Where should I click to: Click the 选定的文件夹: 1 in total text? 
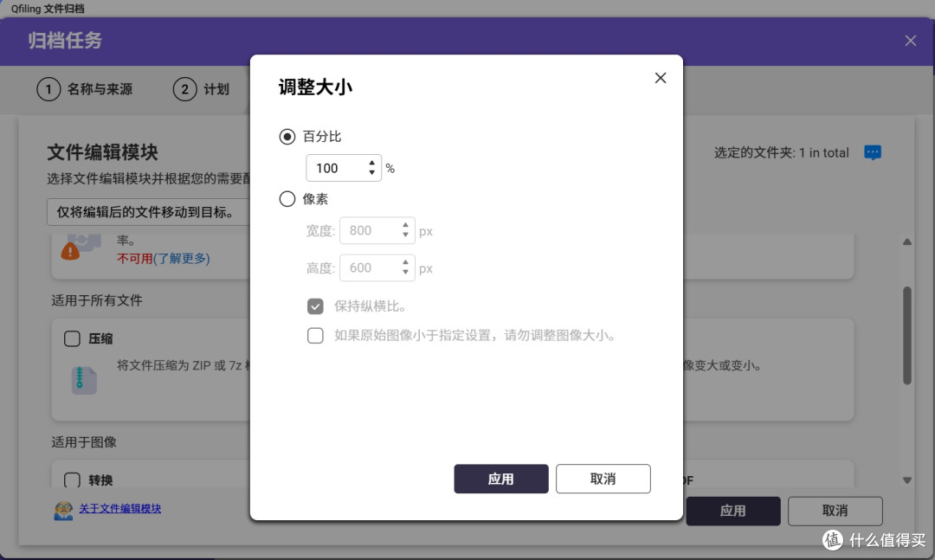[x=781, y=152]
